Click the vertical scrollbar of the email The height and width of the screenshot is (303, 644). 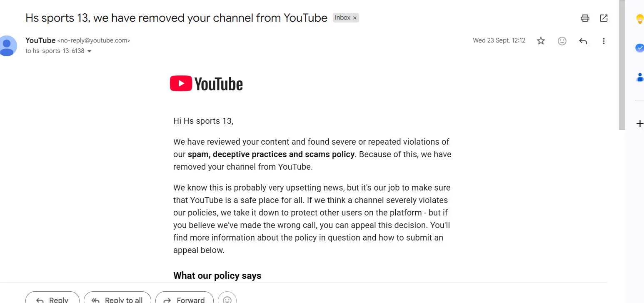[x=622, y=65]
